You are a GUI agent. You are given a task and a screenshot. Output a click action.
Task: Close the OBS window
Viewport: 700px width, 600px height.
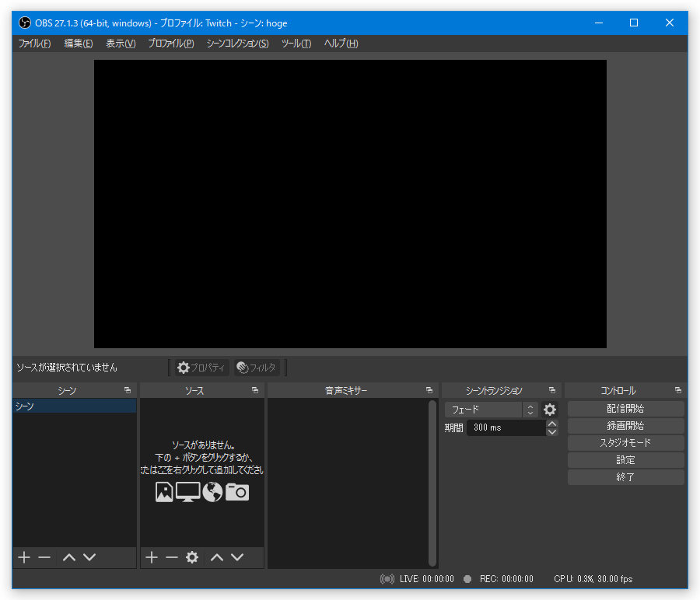(669, 23)
